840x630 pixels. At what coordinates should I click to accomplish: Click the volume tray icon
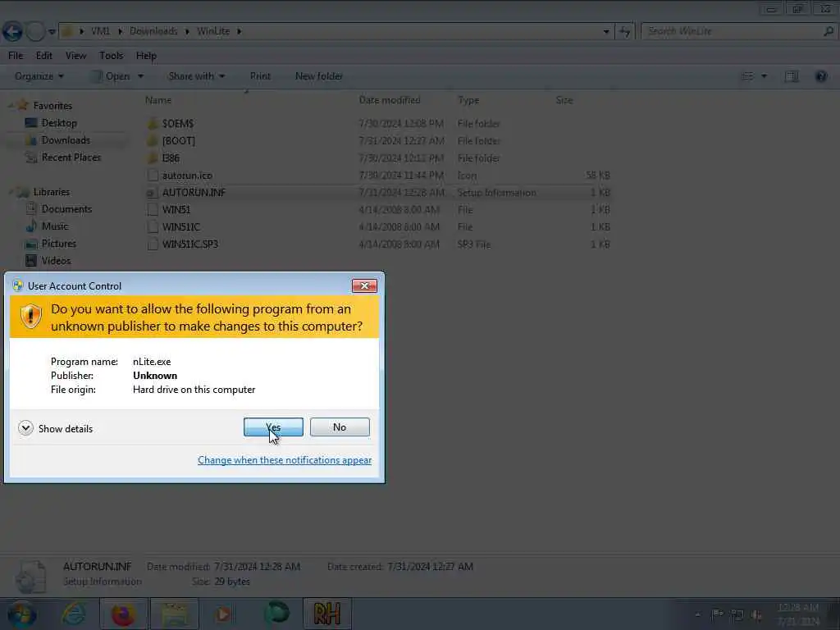coord(756,614)
